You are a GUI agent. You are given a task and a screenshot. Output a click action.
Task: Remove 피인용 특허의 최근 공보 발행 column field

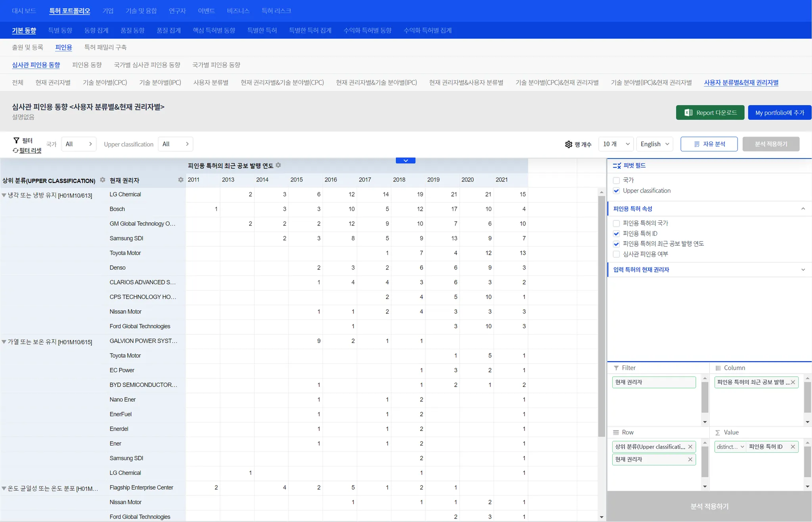click(793, 382)
